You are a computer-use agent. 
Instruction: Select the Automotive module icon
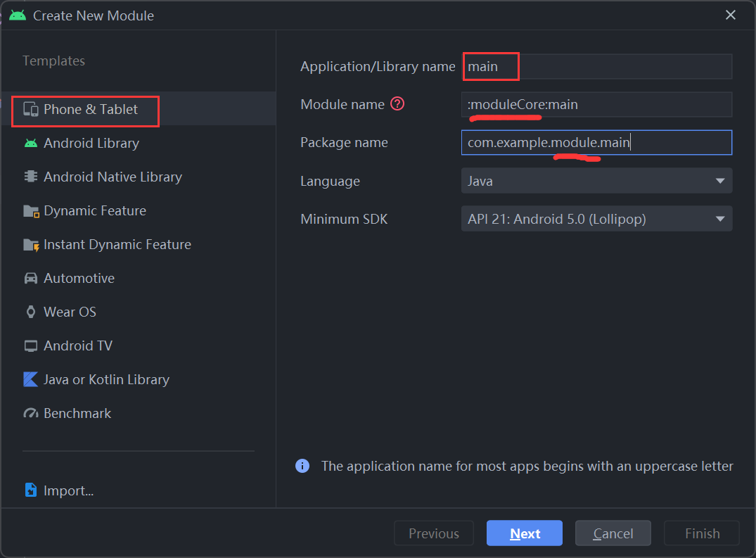tap(30, 278)
